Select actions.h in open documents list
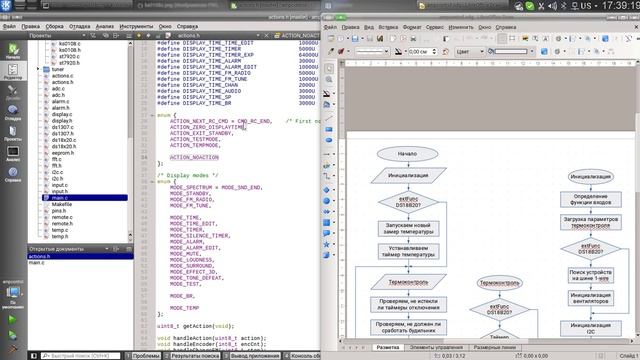 (x=80, y=256)
